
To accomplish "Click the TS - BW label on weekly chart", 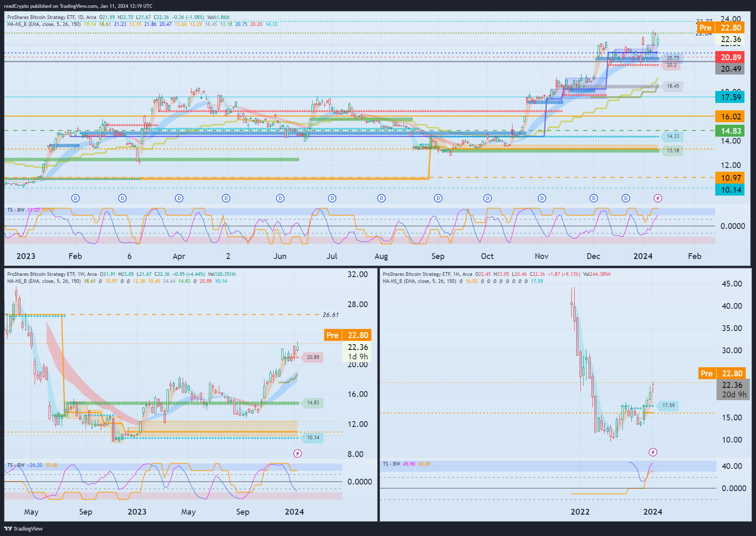I will click(x=16, y=465).
